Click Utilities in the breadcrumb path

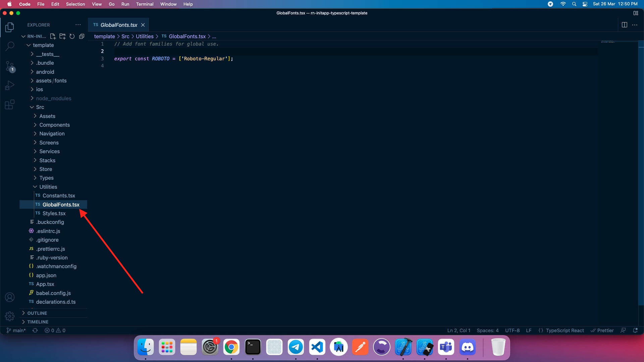(x=145, y=36)
